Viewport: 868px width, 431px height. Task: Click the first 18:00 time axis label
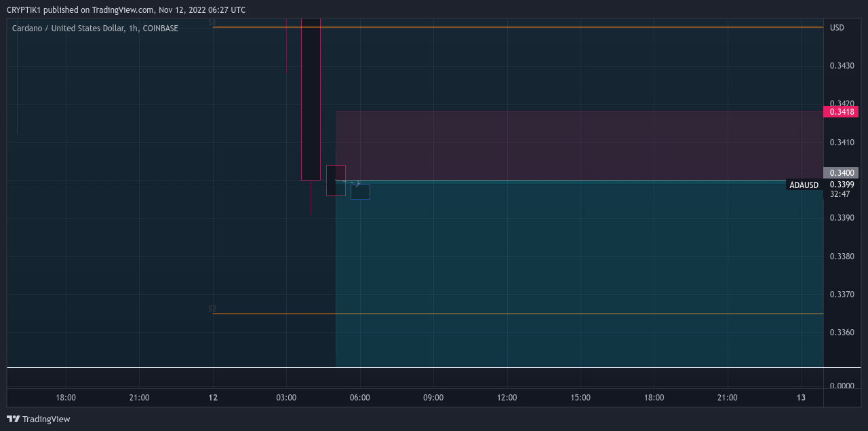click(66, 398)
